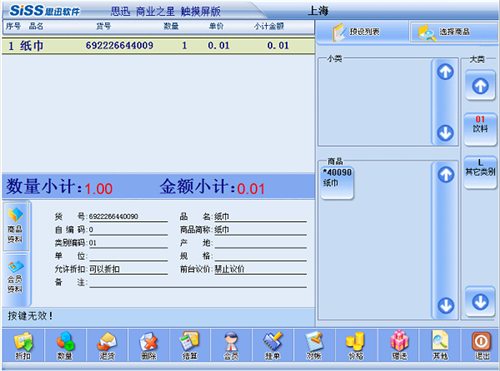
Task: Open 结算 checkout calculator
Action: pos(190,345)
